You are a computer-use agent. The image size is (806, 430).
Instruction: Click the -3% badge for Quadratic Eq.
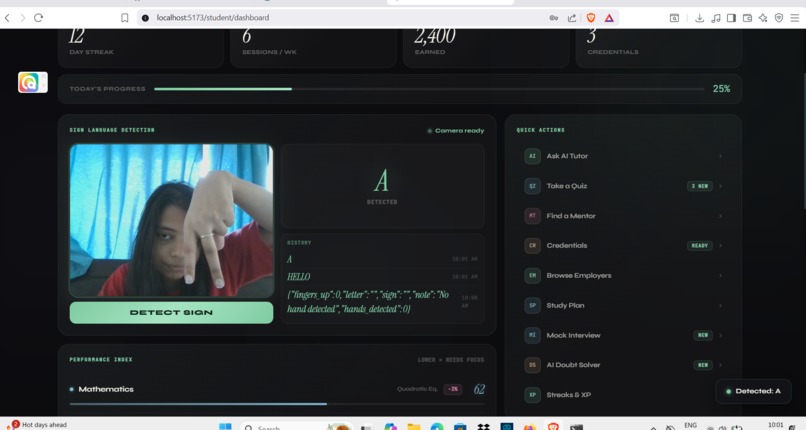coord(453,389)
